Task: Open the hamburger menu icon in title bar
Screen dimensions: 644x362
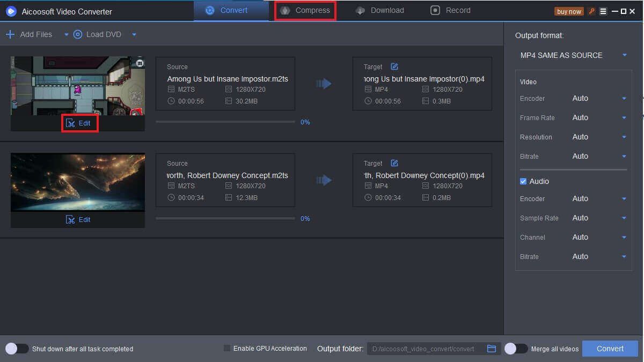Action: click(603, 11)
